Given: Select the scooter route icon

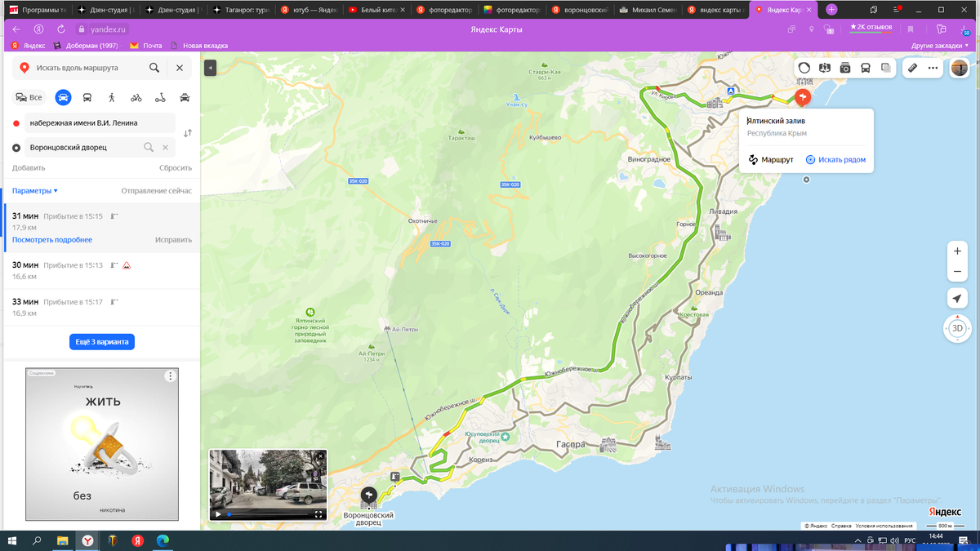Looking at the screenshot, I should pos(160,97).
